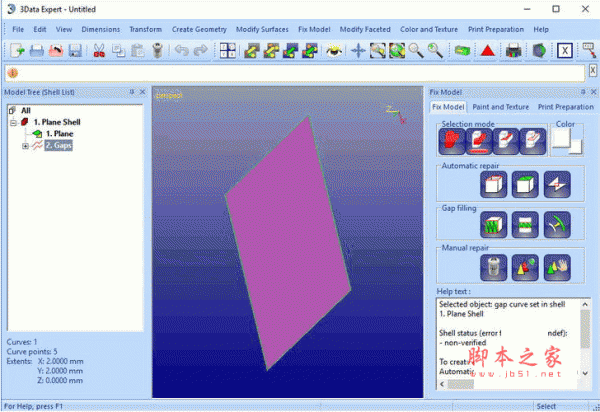Click the orange warning icon in message bar
Screen dimensions: 600x412
(13, 73)
